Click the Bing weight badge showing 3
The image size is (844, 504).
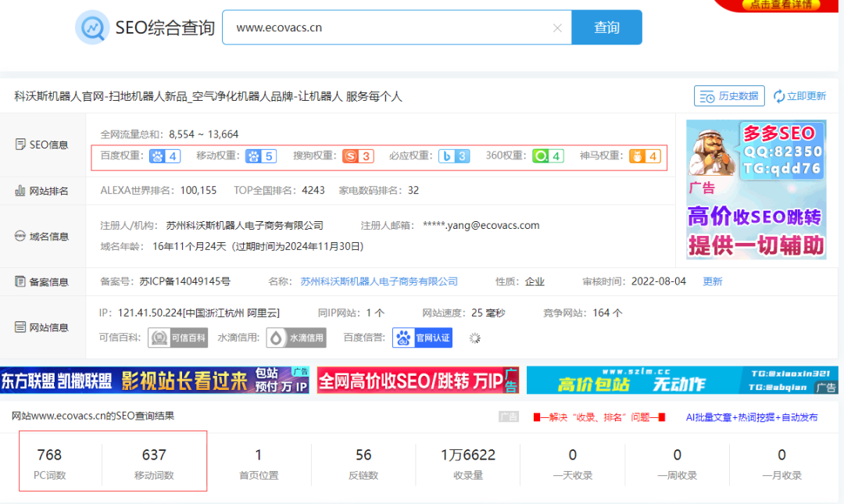pos(454,156)
